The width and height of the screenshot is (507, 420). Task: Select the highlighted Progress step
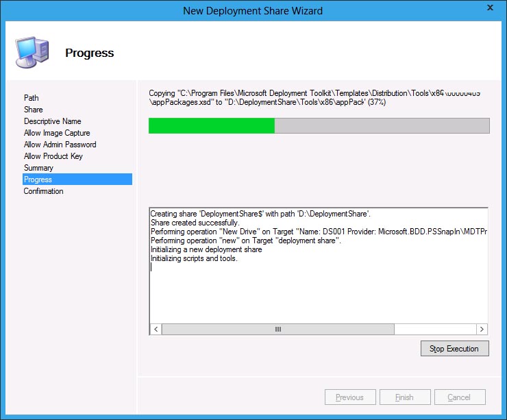(38, 180)
